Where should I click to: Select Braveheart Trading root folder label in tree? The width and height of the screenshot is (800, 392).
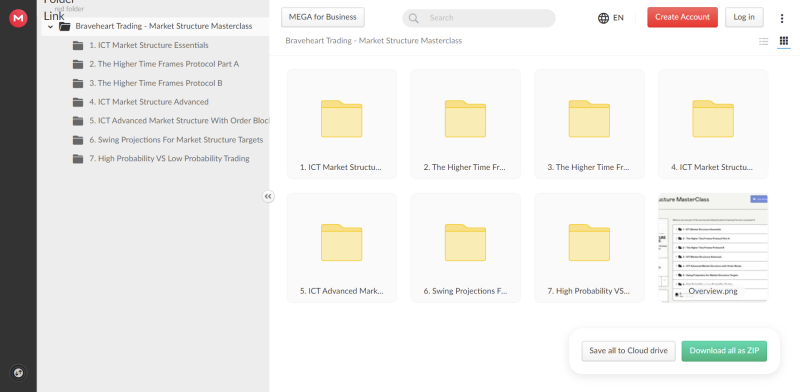(164, 26)
